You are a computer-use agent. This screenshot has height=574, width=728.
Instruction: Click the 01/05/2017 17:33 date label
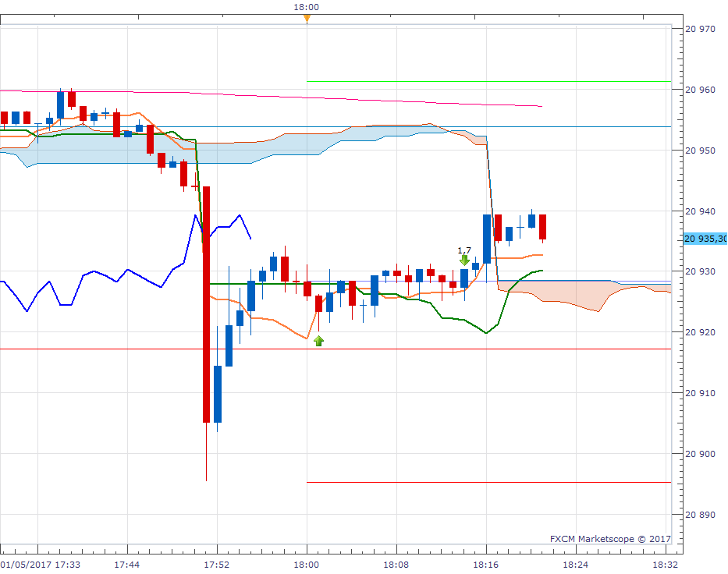pos(41,565)
